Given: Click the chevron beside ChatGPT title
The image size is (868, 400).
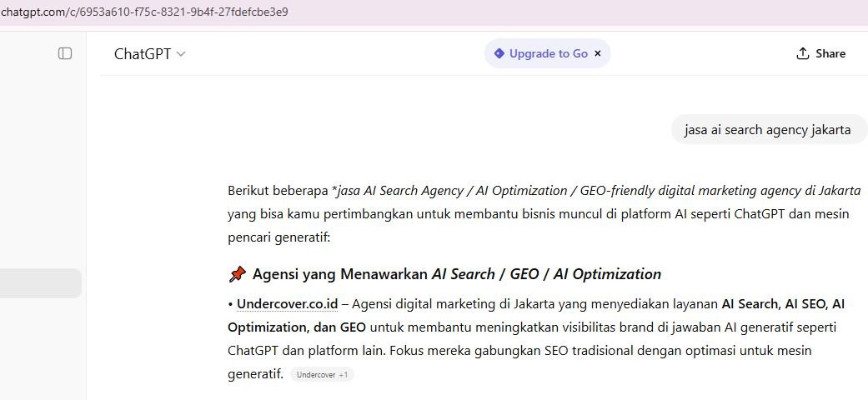Looking at the screenshot, I should point(182,54).
